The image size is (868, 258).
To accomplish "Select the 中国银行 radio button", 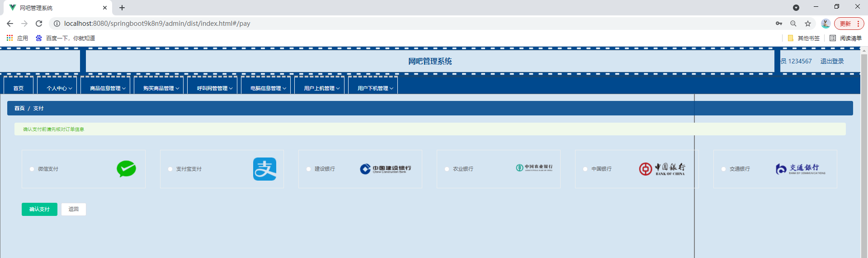I will tap(585, 169).
